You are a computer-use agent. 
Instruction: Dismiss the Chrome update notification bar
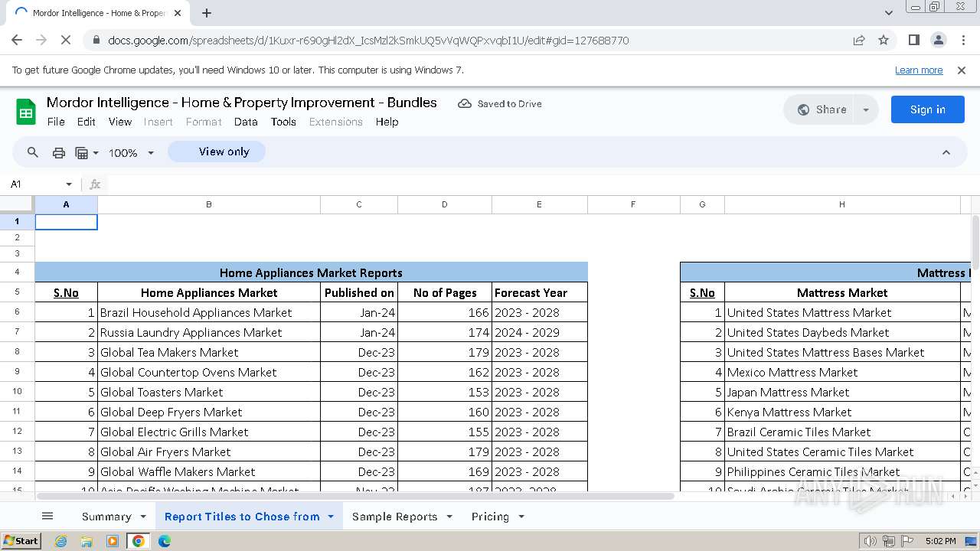[x=962, y=70]
